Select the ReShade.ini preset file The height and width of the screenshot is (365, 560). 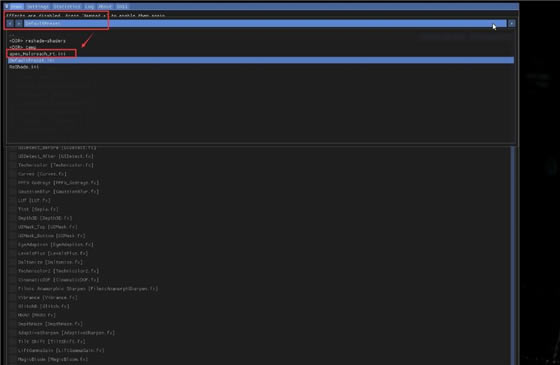24,67
